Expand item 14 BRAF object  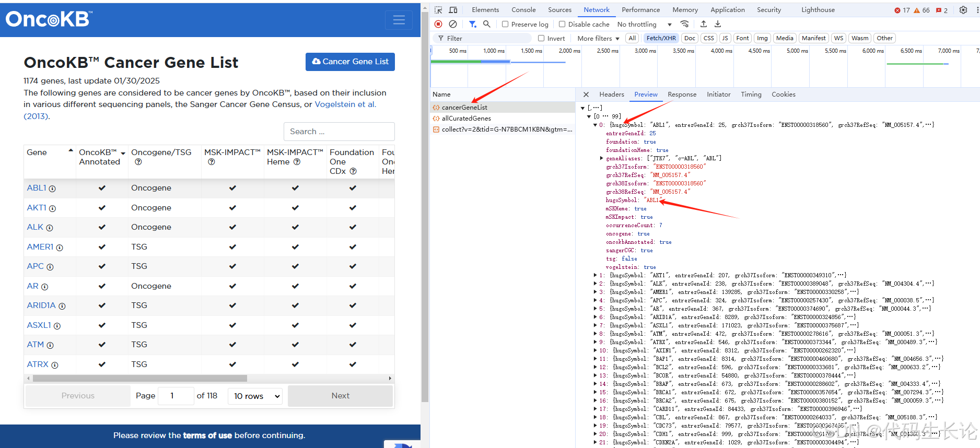pyautogui.click(x=595, y=384)
